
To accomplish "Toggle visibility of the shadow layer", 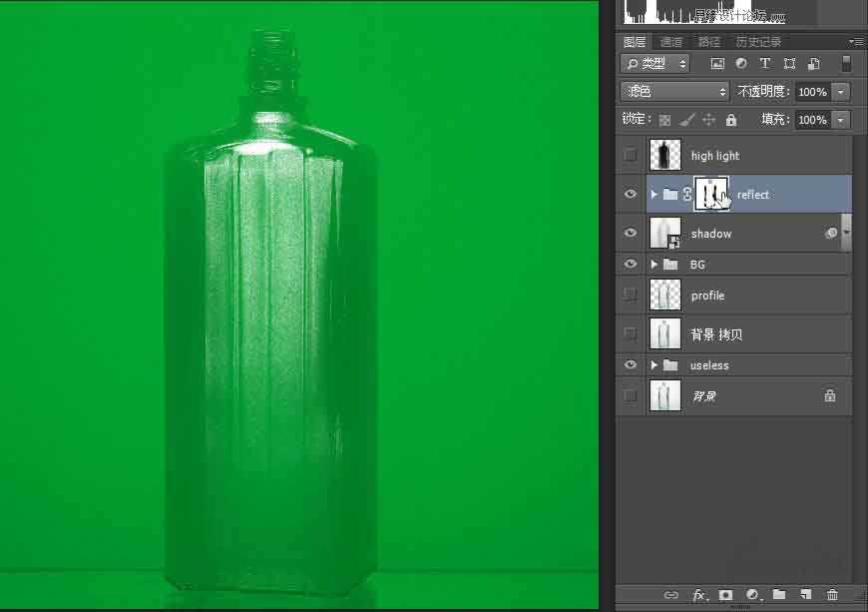I will click(x=630, y=233).
